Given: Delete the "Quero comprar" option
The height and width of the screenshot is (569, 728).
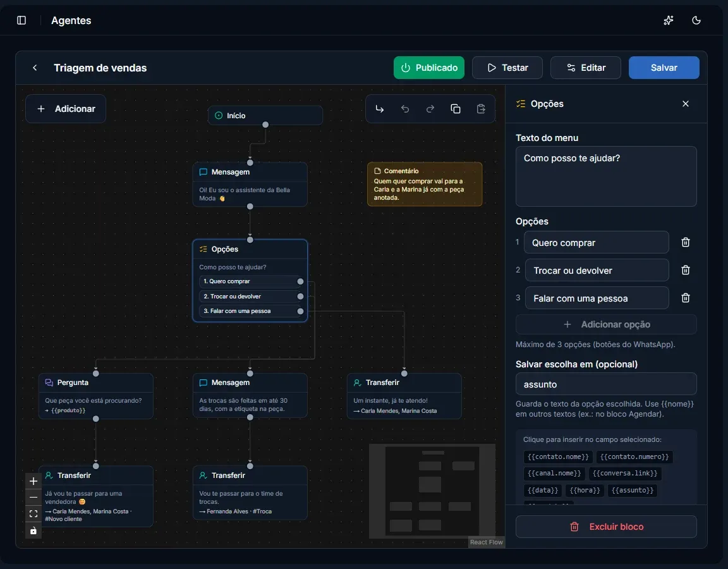Looking at the screenshot, I should [685, 243].
